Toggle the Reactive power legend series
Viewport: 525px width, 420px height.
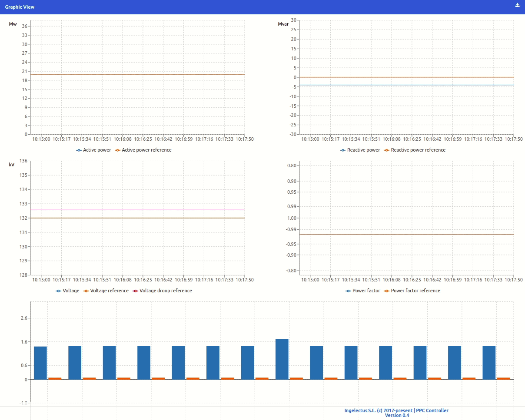360,150
